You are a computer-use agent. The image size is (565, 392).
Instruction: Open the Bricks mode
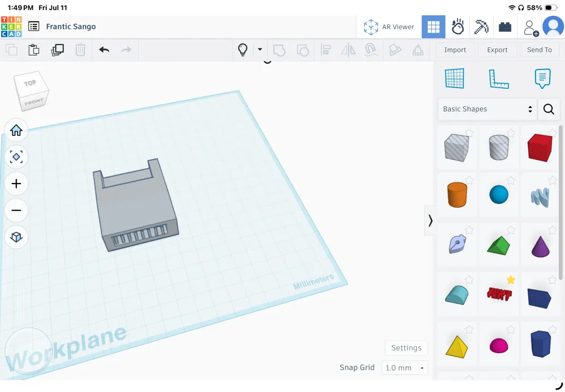click(x=505, y=27)
